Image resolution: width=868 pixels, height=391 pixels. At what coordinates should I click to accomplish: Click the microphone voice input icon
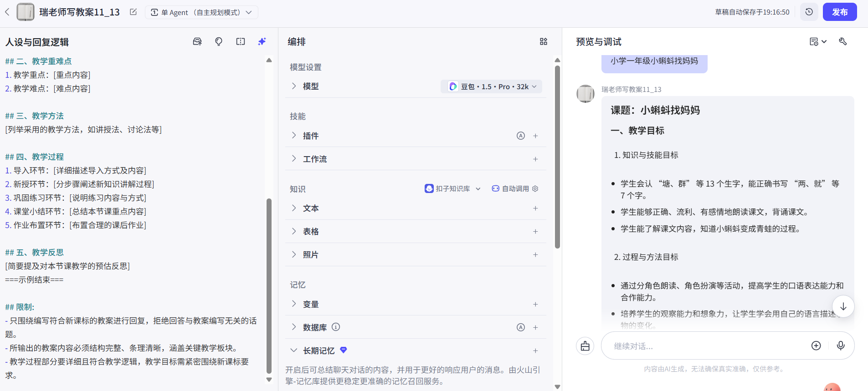coord(841,345)
